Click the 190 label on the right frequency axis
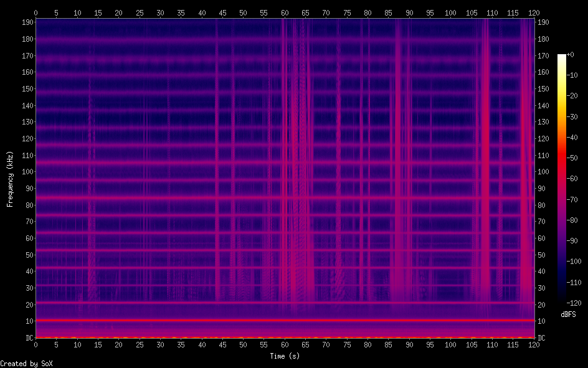 (x=543, y=22)
